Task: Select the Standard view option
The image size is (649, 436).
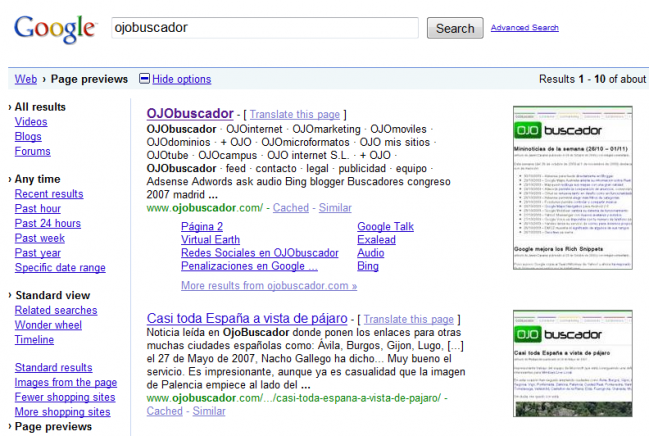Action: tap(53, 295)
